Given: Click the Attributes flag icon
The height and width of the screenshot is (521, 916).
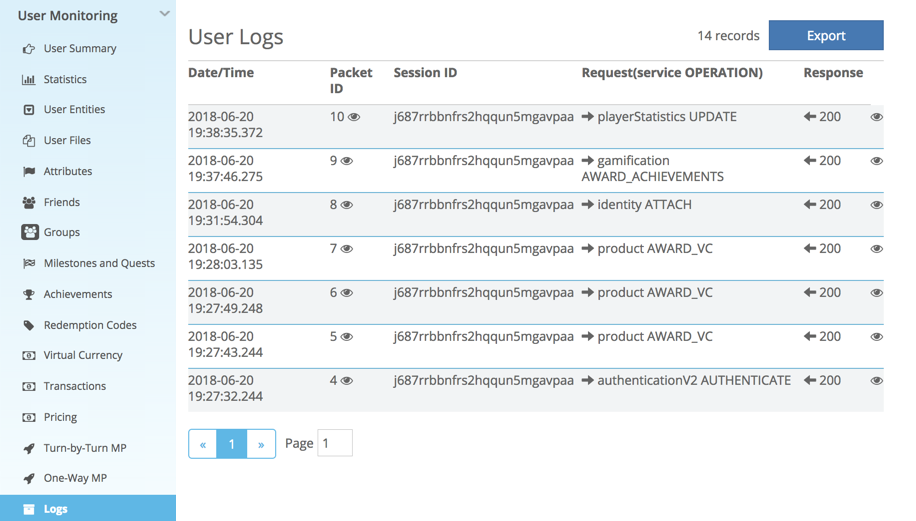Looking at the screenshot, I should [x=29, y=172].
